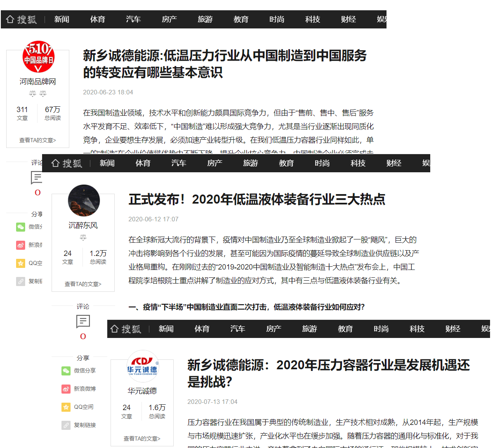Click 微信分享 label in 沉醉东风 page
Viewport: 495px width, 448px height.
tap(85, 371)
